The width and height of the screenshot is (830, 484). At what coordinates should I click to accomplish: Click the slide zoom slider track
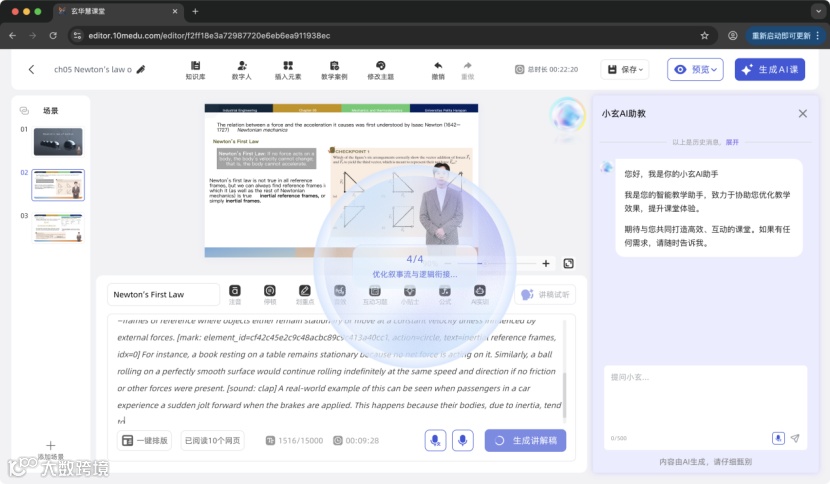(497, 263)
